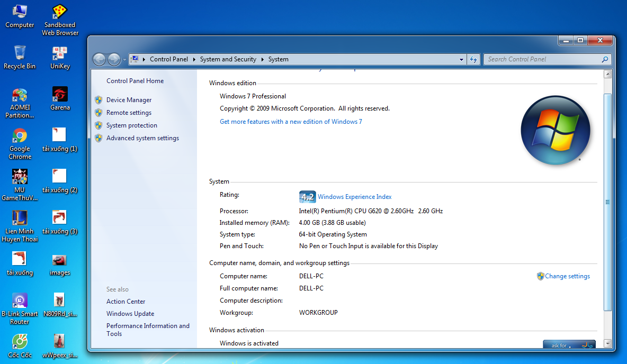
Task: Refresh the Control Panel address bar
Action: (473, 59)
